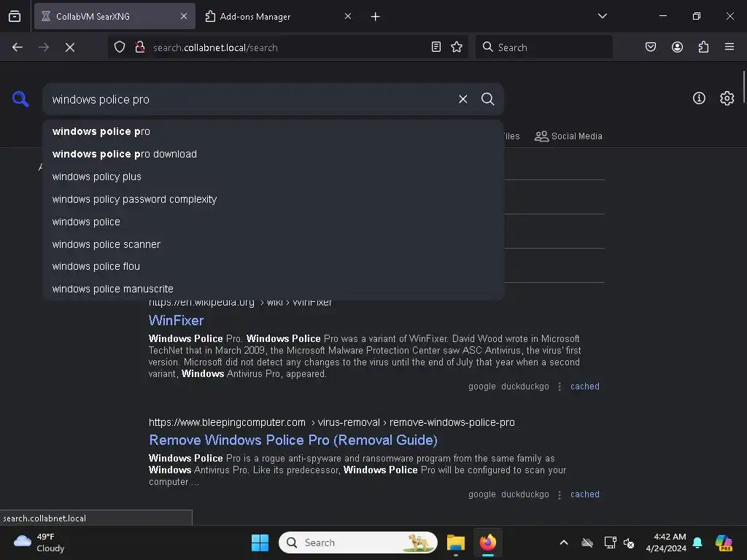Open cached version of WinFixer result
Screen dimensions: 747x560
pyautogui.click(x=584, y=386)
